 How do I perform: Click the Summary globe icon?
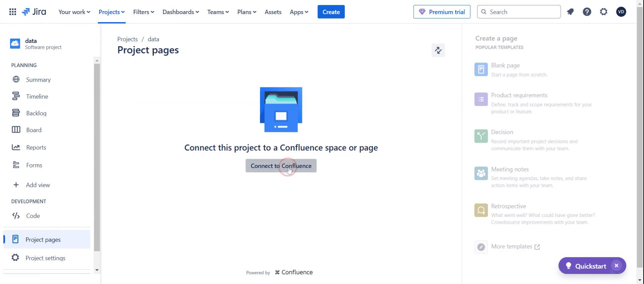[x=16, y=80]
